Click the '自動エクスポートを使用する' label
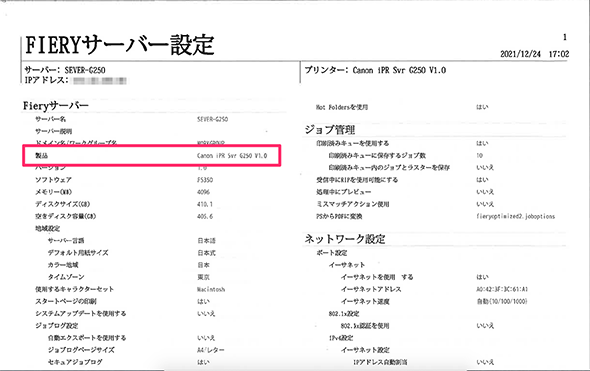590x371 pixels. [x=87, y=338]
